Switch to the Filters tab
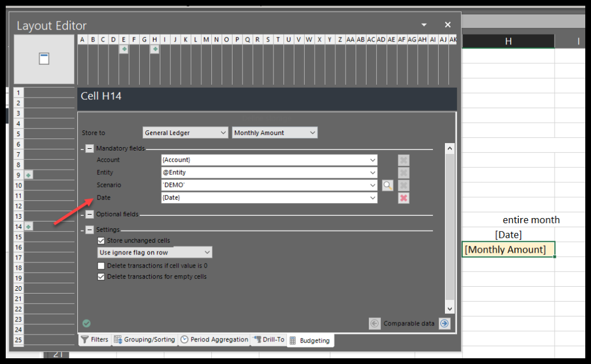 tap(95, 340)
